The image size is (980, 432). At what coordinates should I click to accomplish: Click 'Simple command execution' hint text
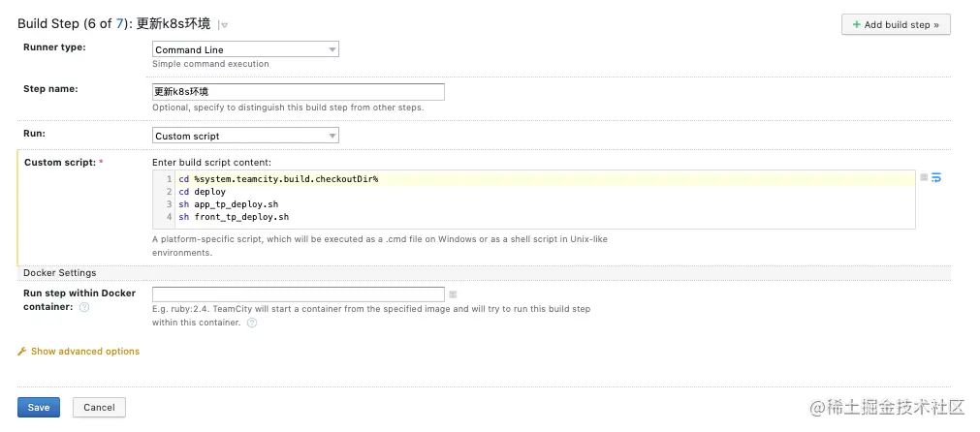pyautogui.click(x=210, y=64)
